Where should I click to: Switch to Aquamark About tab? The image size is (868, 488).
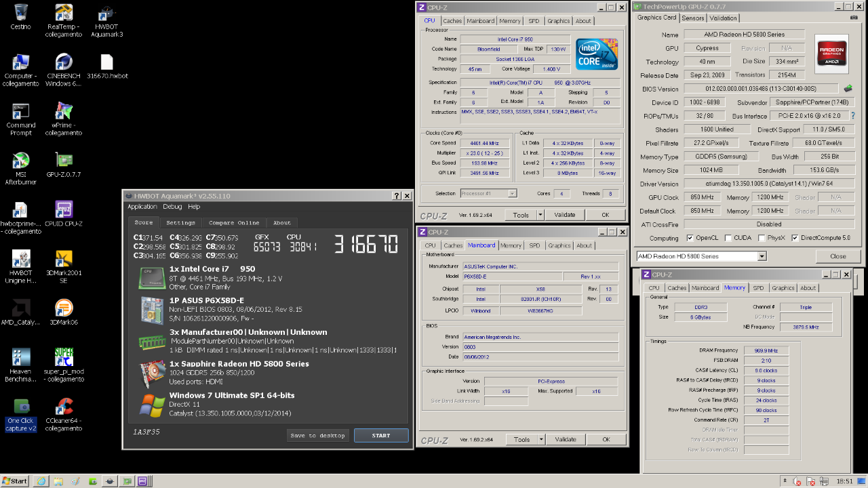(282, 222)
